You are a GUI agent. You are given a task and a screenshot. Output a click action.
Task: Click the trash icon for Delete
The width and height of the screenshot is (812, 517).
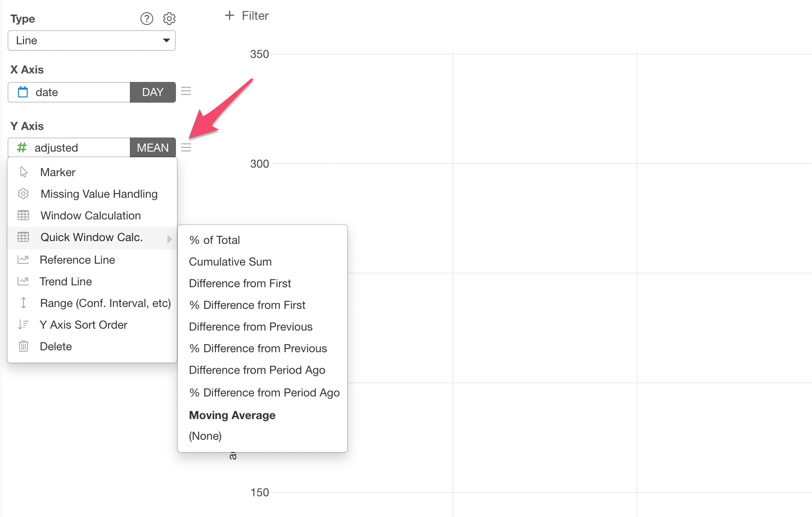[x=24, y=347]
